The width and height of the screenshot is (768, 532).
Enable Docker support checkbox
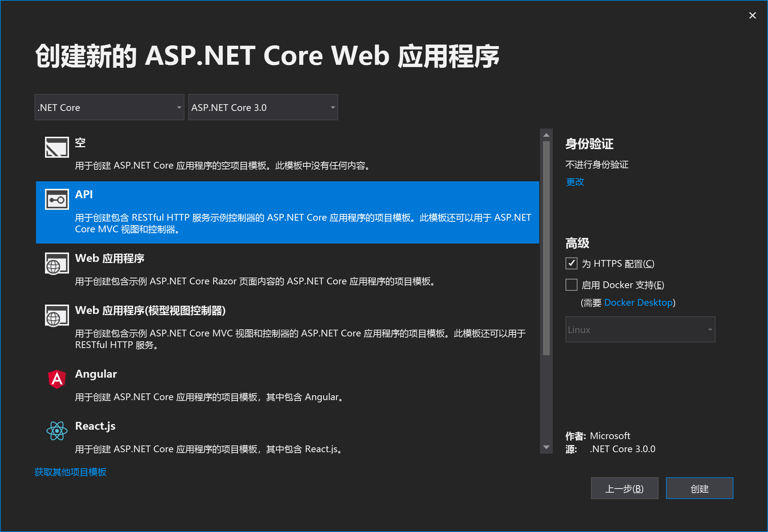tap(571, 285)
